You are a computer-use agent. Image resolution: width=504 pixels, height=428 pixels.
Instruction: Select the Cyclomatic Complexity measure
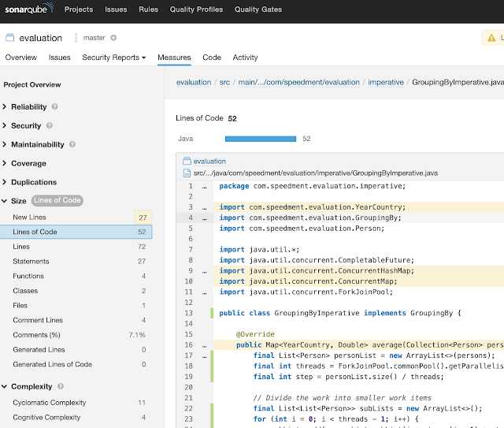point(76,403)
